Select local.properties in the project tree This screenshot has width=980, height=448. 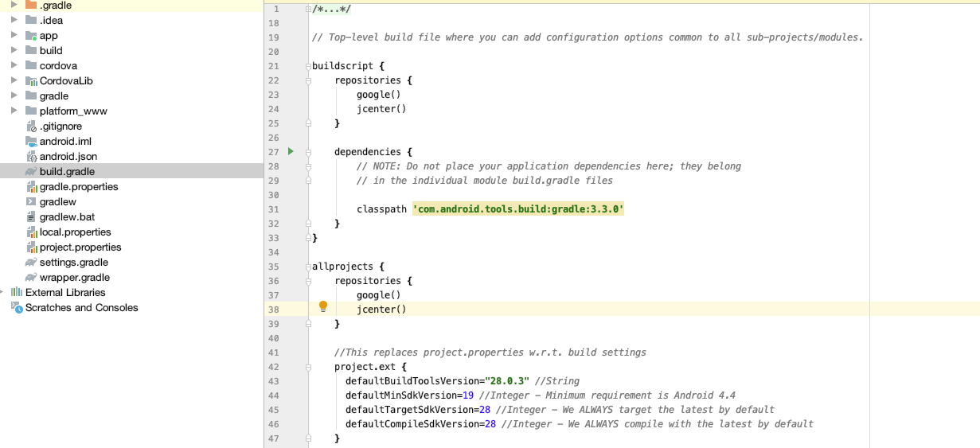point(76,232)
